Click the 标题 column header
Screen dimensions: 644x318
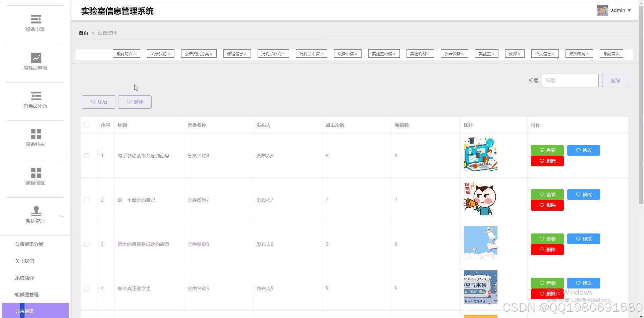[122, 125]
